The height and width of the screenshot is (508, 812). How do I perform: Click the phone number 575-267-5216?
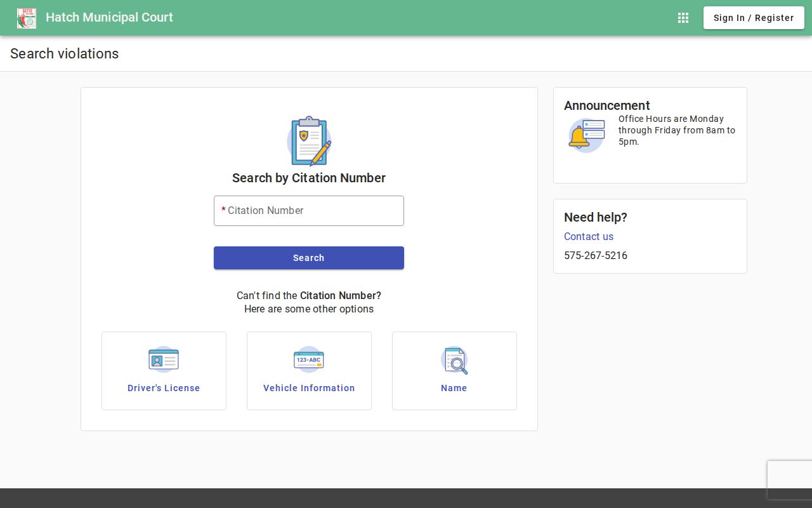[596, 255]
